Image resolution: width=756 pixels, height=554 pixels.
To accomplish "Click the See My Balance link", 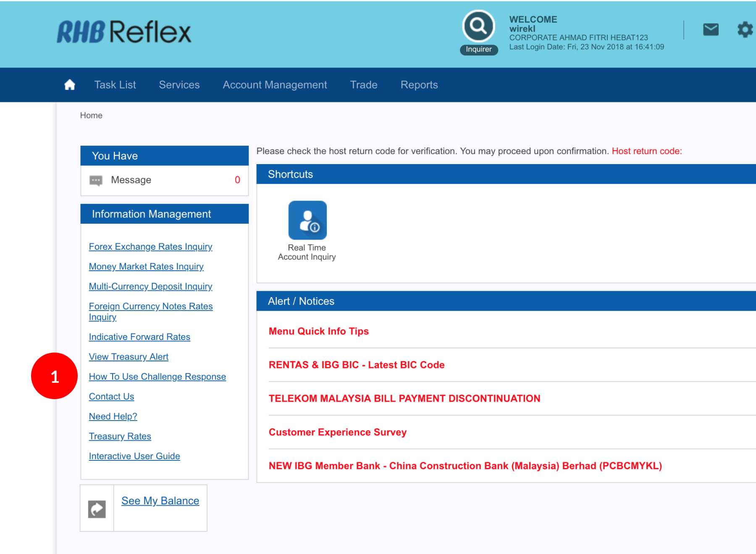I will (160, 501).
